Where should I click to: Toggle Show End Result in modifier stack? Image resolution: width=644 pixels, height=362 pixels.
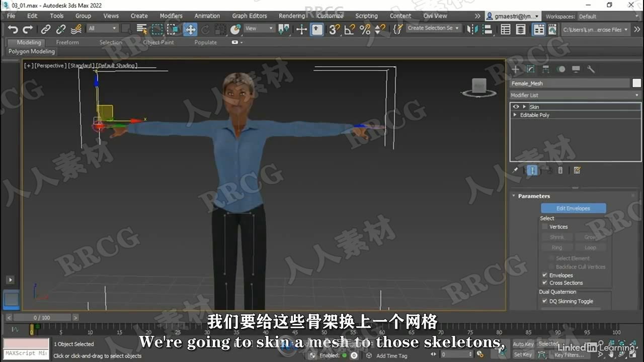pos(532,170)
